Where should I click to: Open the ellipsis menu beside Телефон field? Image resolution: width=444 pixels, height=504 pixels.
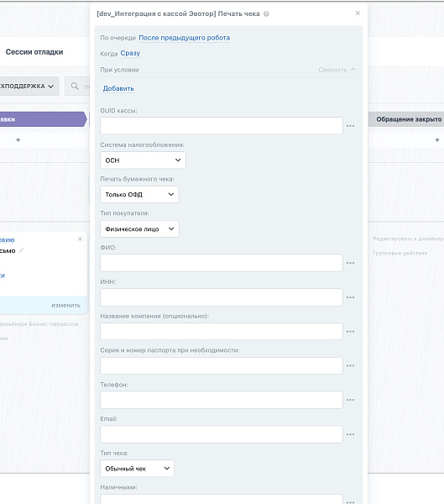point(350,400)
